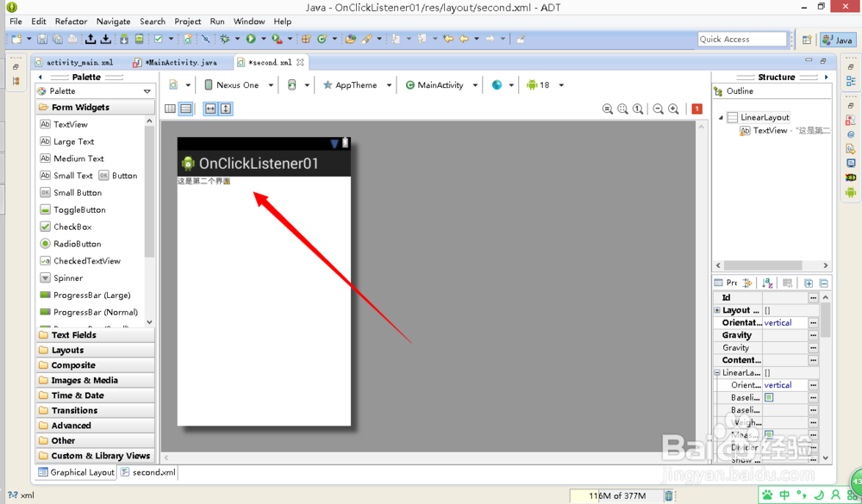Open the Navigate menu
Image resolution: width=862 pixels, height=504 pixels.
113,22
